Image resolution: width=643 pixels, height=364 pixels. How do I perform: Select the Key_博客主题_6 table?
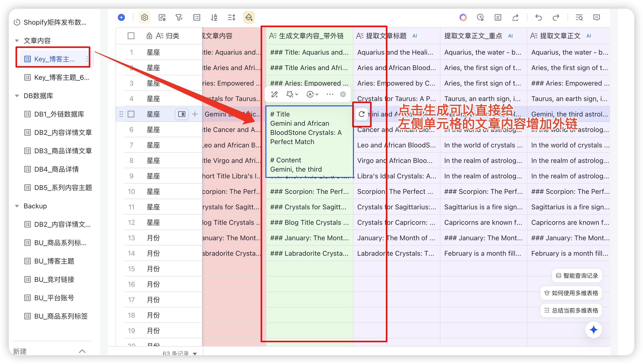[x=57, y=78]
